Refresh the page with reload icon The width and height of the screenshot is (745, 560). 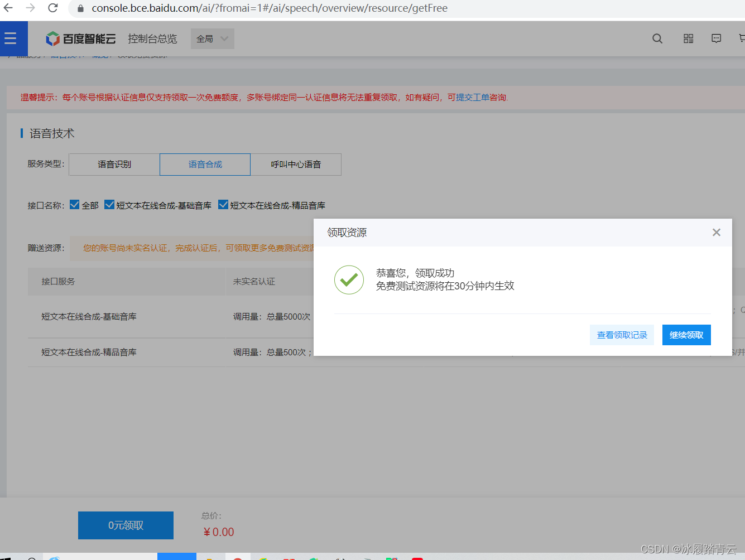[52, 8]
